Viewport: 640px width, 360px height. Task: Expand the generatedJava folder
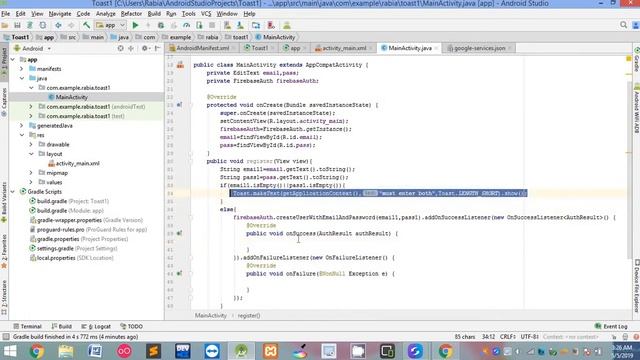click(22, 126)
